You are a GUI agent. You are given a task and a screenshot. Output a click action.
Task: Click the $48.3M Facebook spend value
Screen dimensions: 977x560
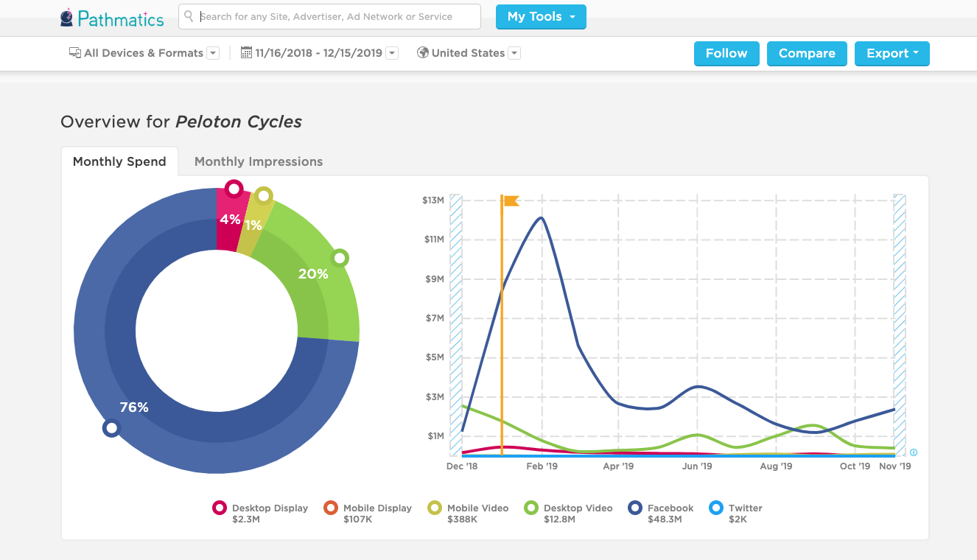pos(665,519)
